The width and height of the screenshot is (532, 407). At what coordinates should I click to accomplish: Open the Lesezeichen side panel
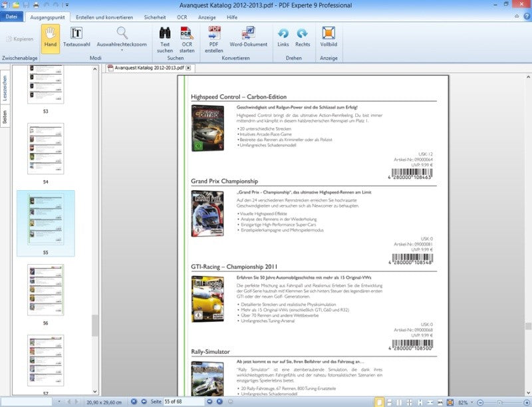point(5,88)
